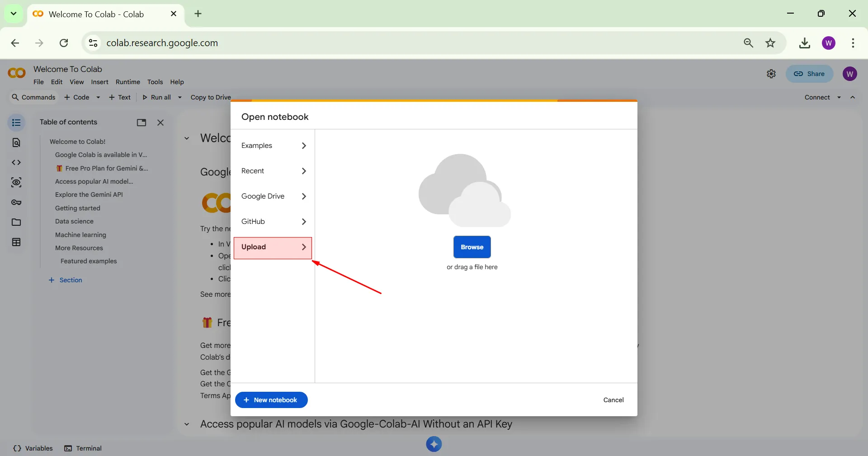The width and height of the screenshot is (868, 456).
Task: View site information icon in address bar
Action: 93,43
